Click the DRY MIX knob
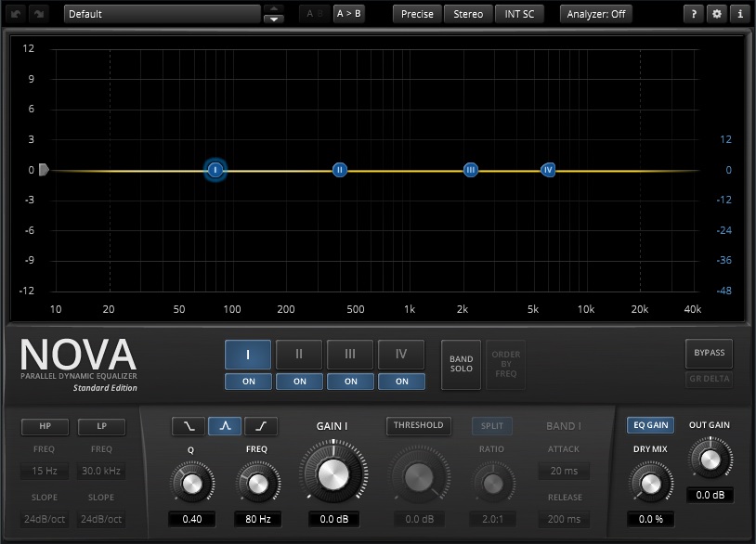The image size is (756, 544). (650, 484)
